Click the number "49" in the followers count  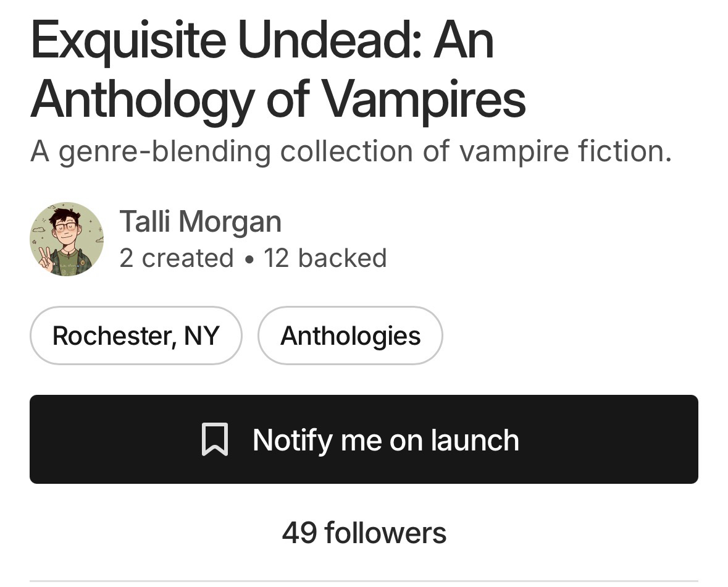300,533
